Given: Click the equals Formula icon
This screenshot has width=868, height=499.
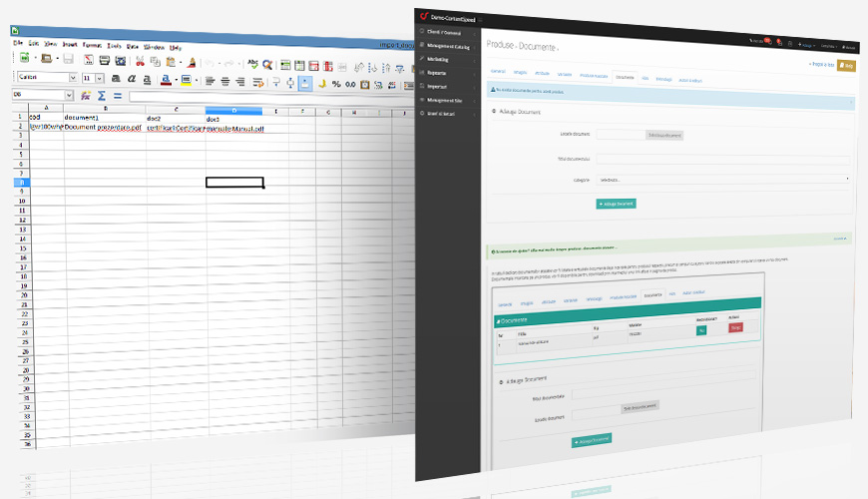Looking at the screenshot, I should (x=118, y=97).
